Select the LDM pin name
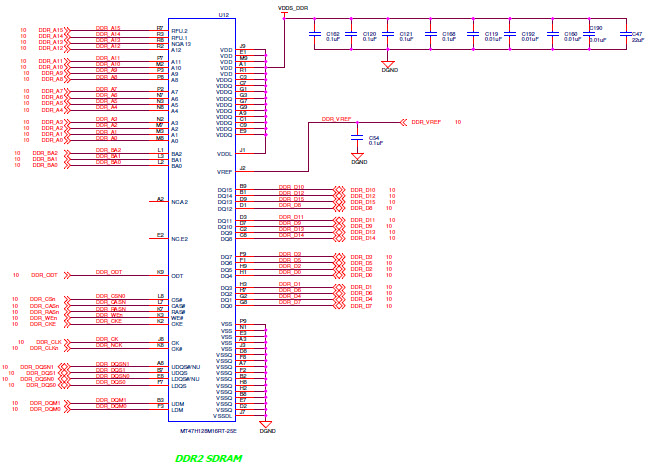The width and height of the screenshot is (650, 464). 177,410
